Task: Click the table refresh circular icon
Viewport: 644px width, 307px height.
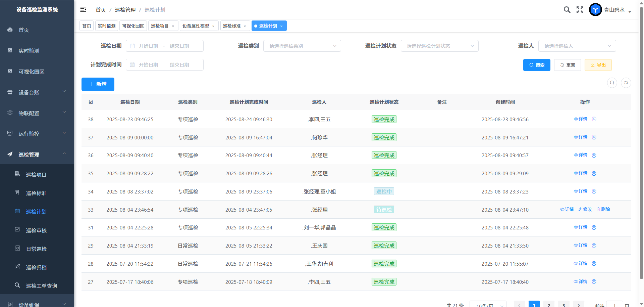Action: pos(626,83)
